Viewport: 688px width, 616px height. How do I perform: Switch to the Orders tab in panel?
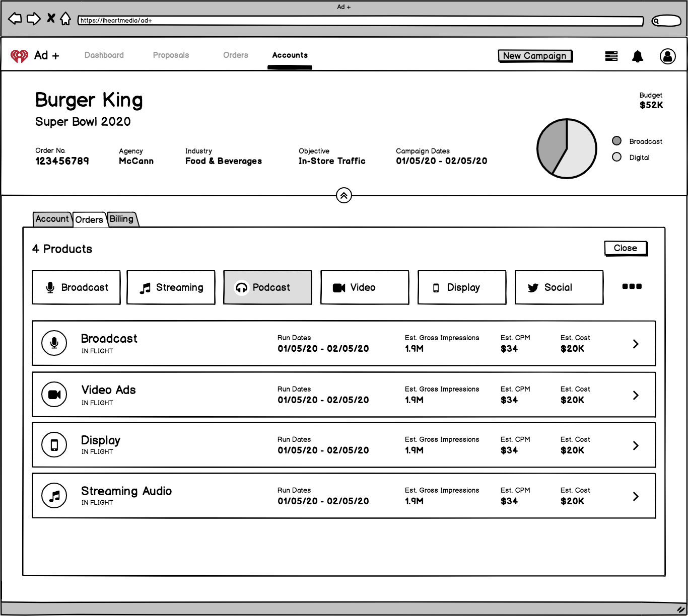coord(89,219)
